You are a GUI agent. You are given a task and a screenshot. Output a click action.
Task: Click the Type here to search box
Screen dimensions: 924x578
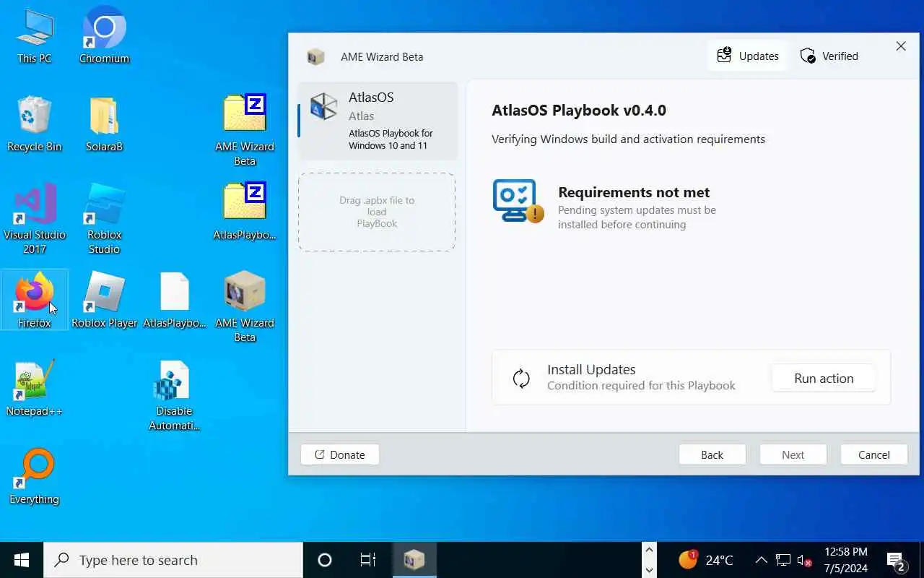tap(173, 560)
